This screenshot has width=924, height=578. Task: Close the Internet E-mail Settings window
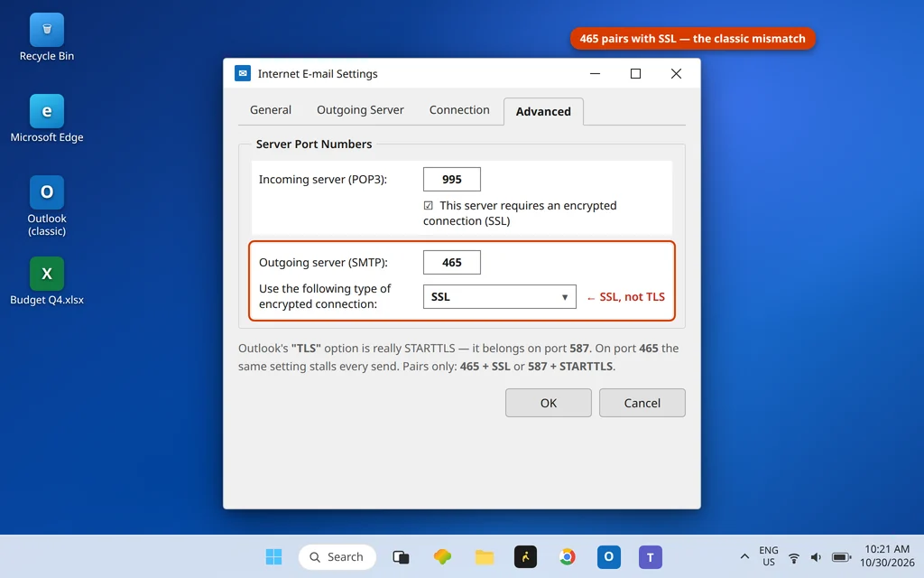[x=676, y=74]
